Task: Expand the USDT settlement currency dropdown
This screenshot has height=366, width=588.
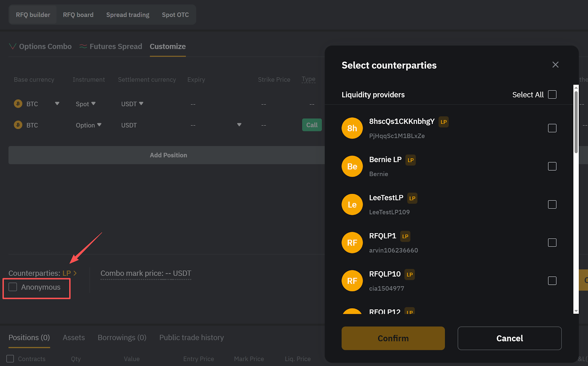Action: [x=132, y=104]
